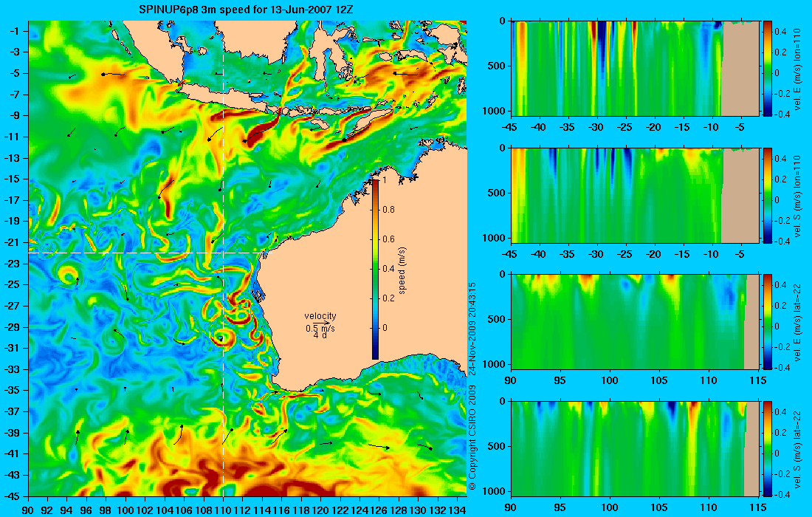This screenshot has height=517, width=812.
Task: Select the "vel. E (m/s) lat=-22" label
Action: click(x=797, y=322)
